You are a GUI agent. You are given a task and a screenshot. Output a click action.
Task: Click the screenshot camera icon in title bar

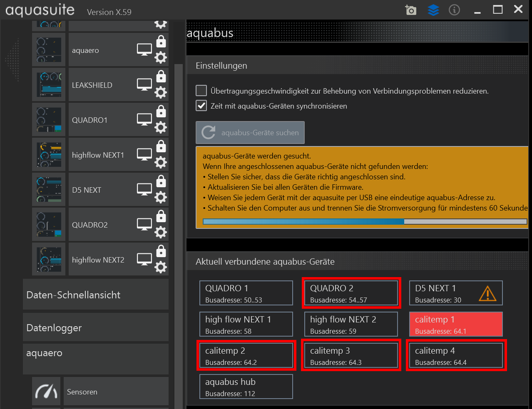pyautogui.click(x=410, y=10)
